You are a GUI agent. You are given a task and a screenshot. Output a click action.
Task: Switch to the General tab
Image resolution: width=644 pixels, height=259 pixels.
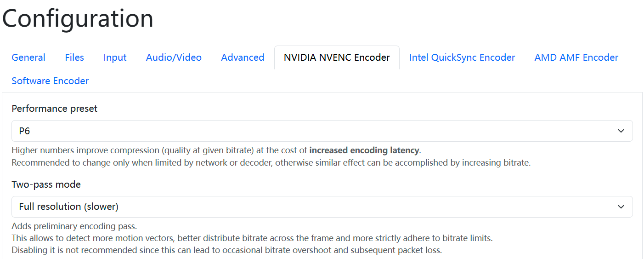(x=28, y=58)
